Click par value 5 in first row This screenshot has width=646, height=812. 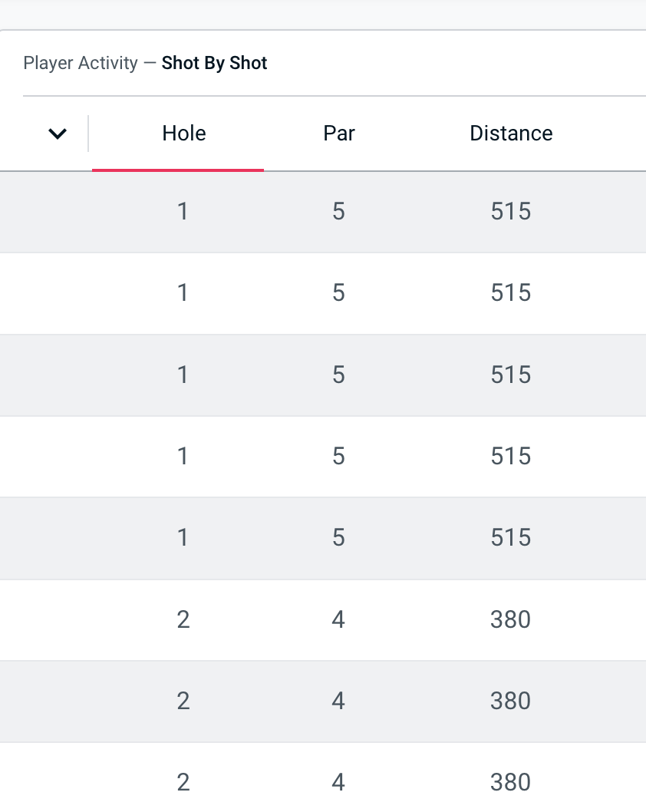click(338, 212)
